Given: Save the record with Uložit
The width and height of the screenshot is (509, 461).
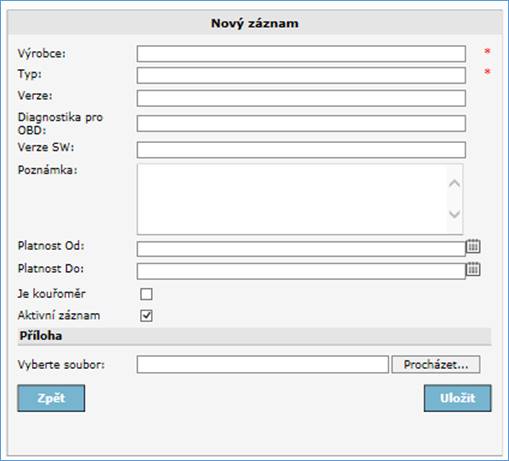Looking at the screenshot, I should (x=457, y=398).
